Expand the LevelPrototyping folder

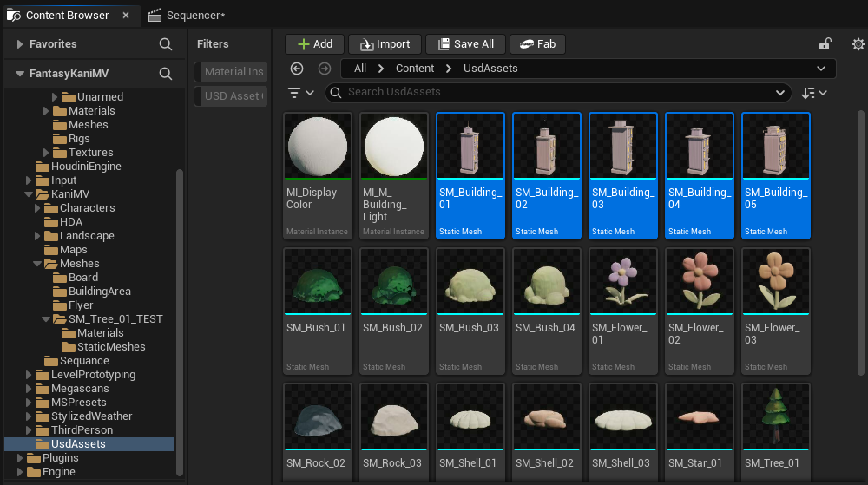pyautogui.click(x=29, y=375)
